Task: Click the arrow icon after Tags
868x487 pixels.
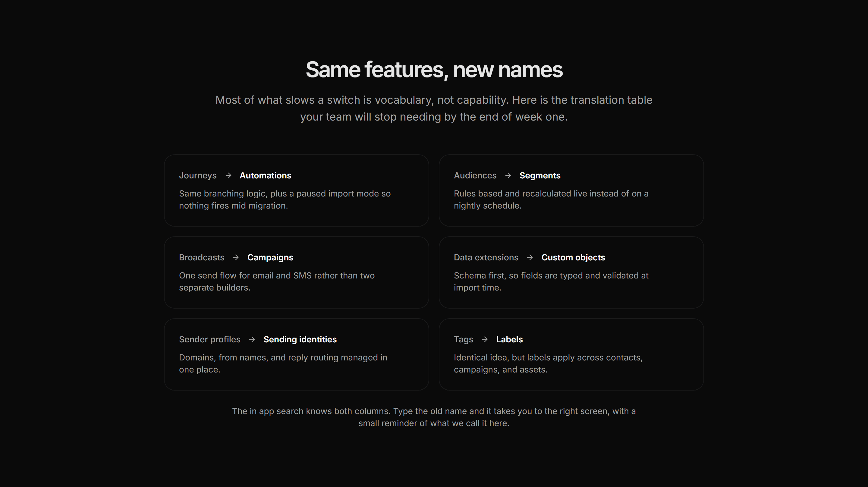Action: [485, 339]
